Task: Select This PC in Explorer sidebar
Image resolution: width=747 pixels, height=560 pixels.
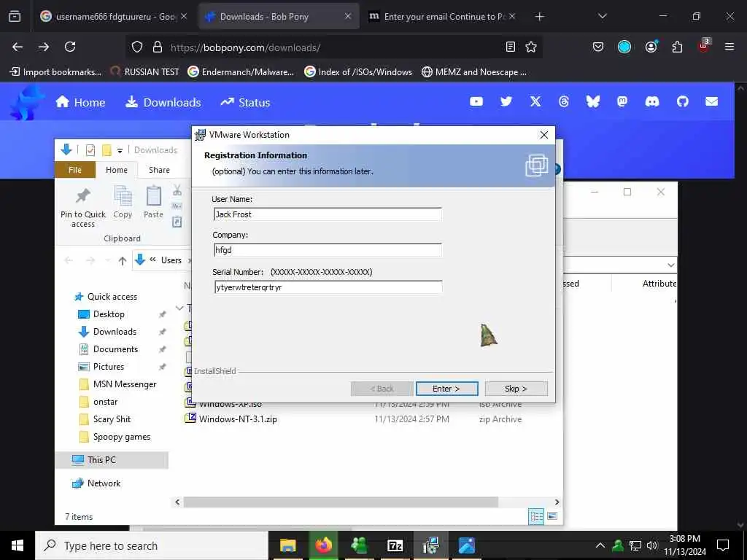Action: tap(112, 460)
